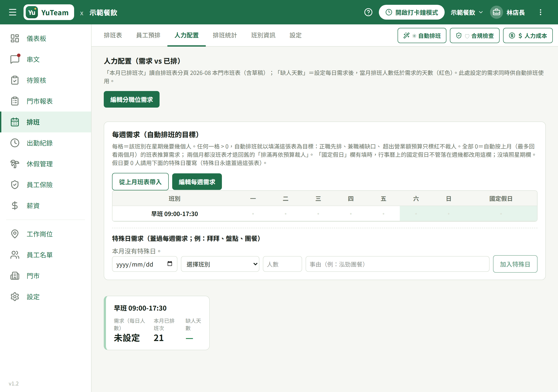Click the 排班 calendar icon
The width and height of the screenshot is (558, 392).
click(x=15, y=122)
